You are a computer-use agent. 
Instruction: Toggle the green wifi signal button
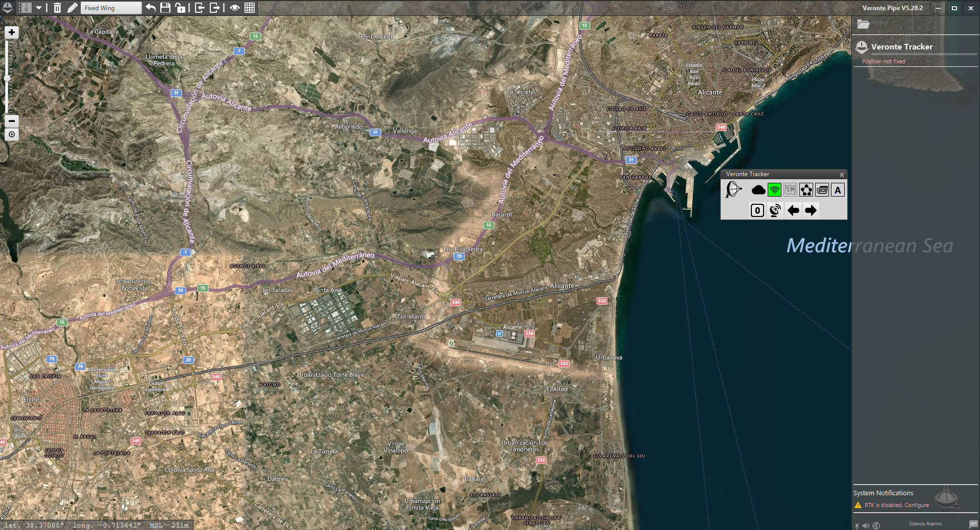tap(774, 190)
